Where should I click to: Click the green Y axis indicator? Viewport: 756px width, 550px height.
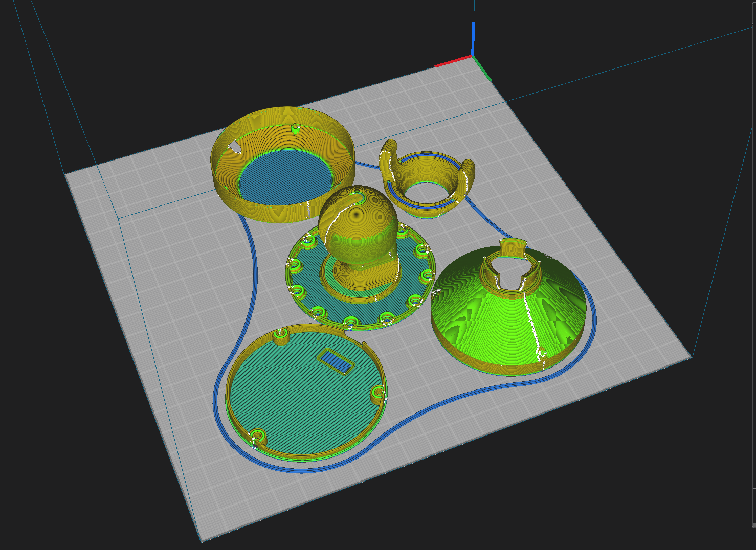tap(482, 68)
